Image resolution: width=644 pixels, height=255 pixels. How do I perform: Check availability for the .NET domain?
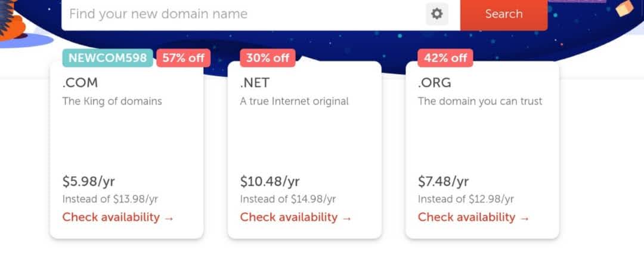296,217
